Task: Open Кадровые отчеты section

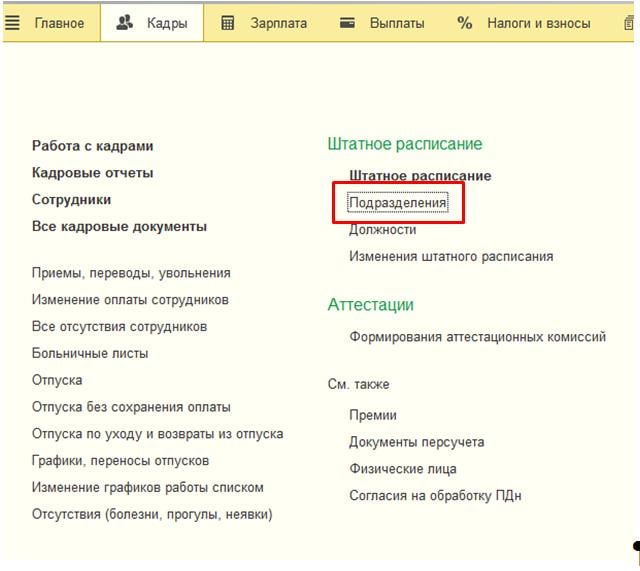Action: [x=93, y=173]
